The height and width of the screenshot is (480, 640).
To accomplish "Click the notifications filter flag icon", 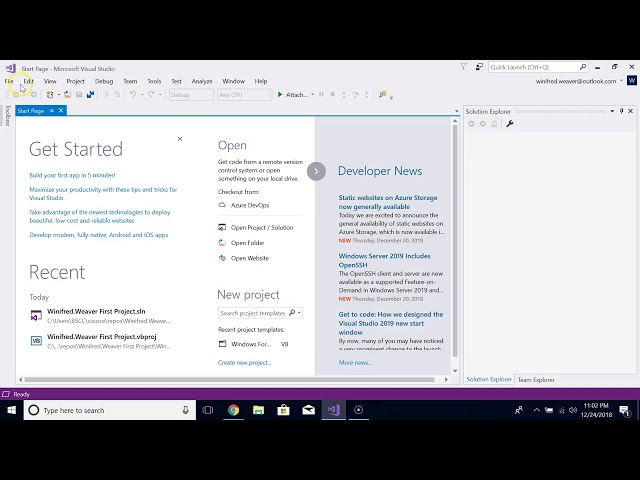I will pyautogui.click(x=463, y=67).
